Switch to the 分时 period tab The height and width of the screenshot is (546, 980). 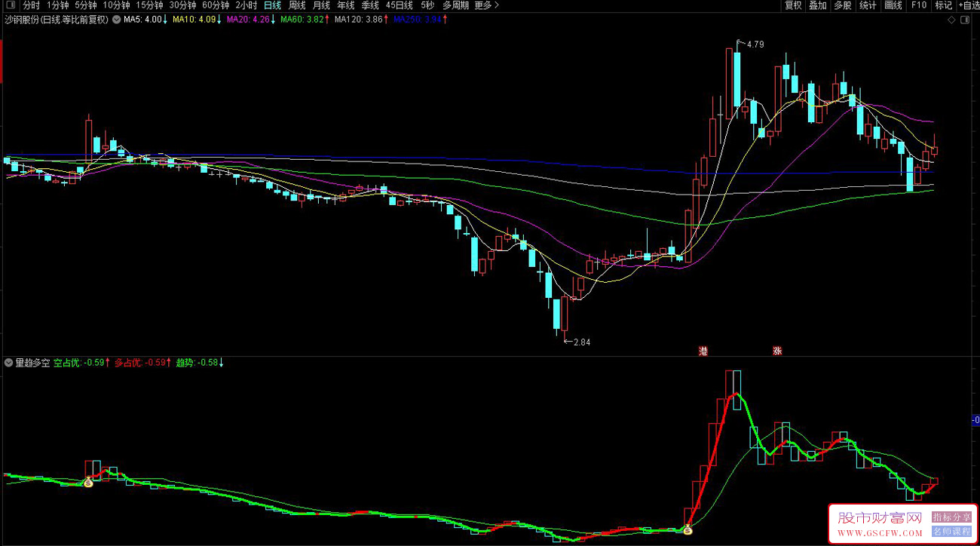pos(32,5)
